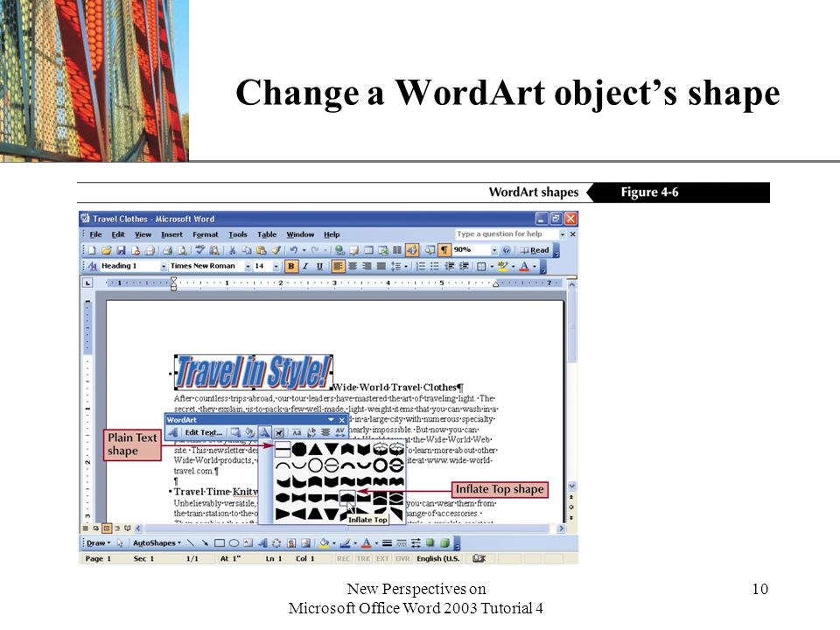
Task: Select the Inflate Top shape
Action: pyautogui.click(x=347, y=498)
